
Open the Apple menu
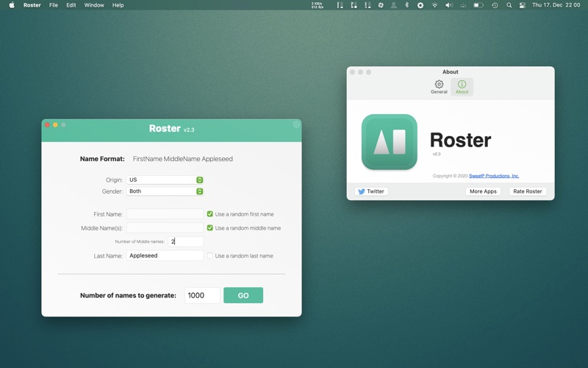pos(12,5)
